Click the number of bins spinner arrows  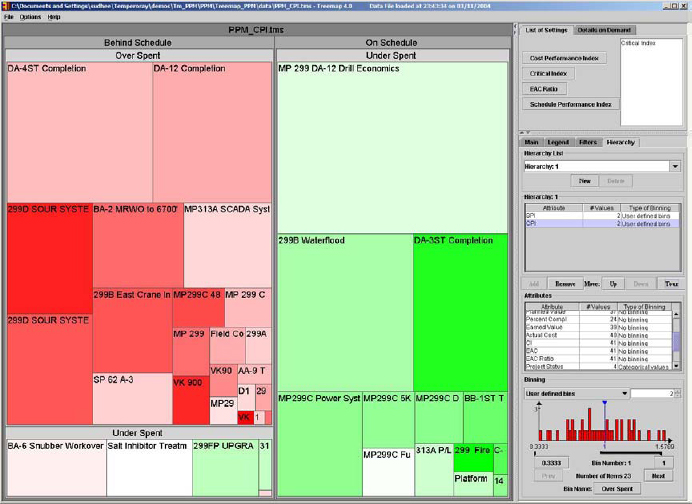[677, 393]
